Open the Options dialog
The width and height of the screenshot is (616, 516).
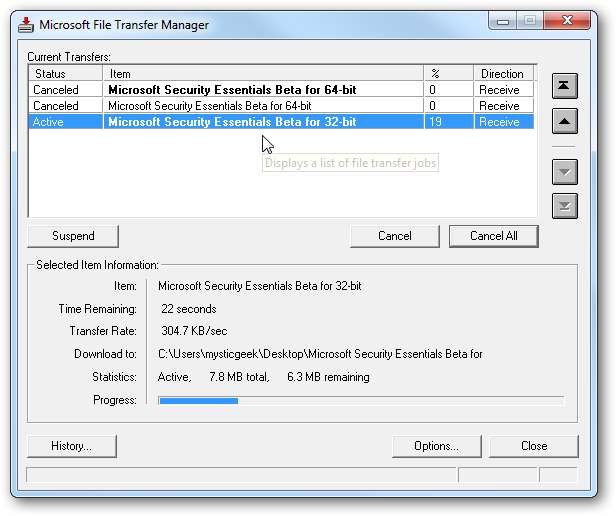point(436,446)
